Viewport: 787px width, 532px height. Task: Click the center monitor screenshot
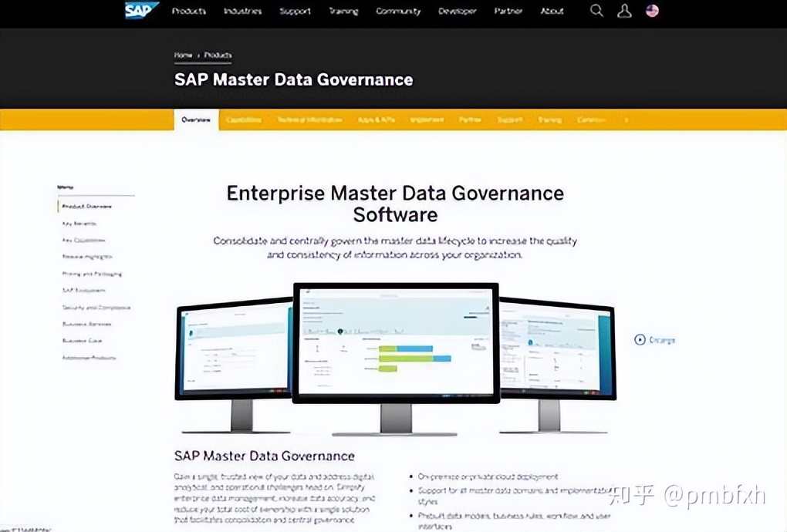[x=396, y=343]
